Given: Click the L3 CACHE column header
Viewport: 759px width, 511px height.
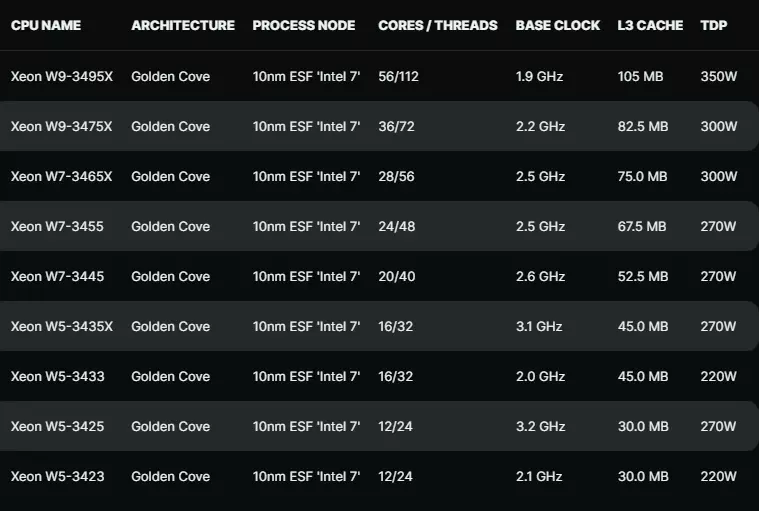Looking at the screenshot, I should pos(650,25).
